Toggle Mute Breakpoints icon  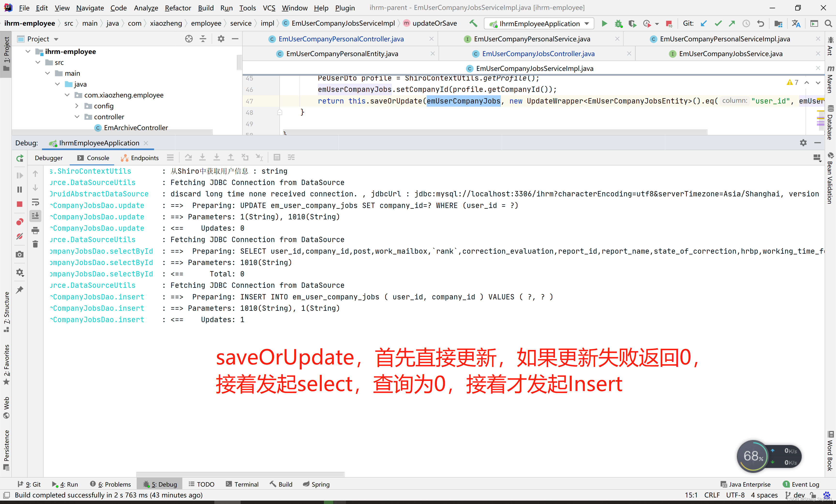coord(20,236)
